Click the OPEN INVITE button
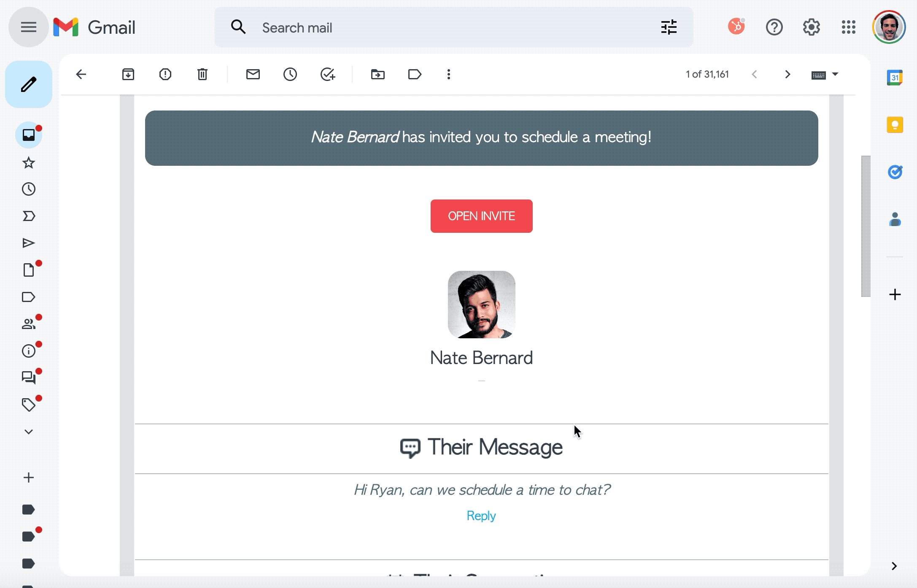 point(481,216)
